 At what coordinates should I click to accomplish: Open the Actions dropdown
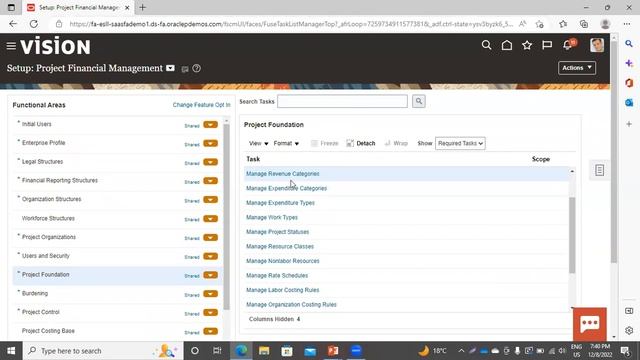click(577, 68)
